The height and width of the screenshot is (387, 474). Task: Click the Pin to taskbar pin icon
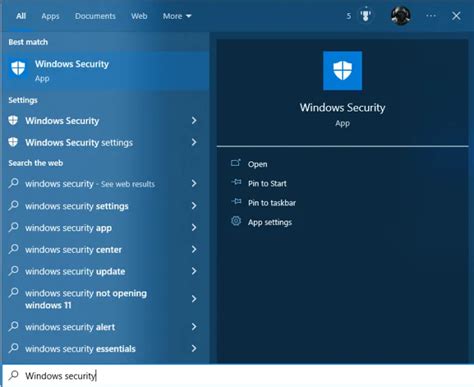click(x=236, y=201)
